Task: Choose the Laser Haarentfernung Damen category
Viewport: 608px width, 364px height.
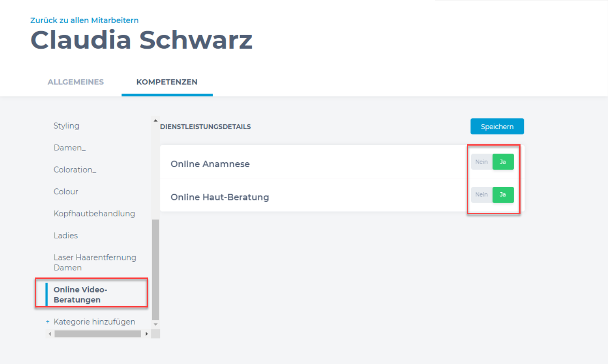Action: [95, 262]
